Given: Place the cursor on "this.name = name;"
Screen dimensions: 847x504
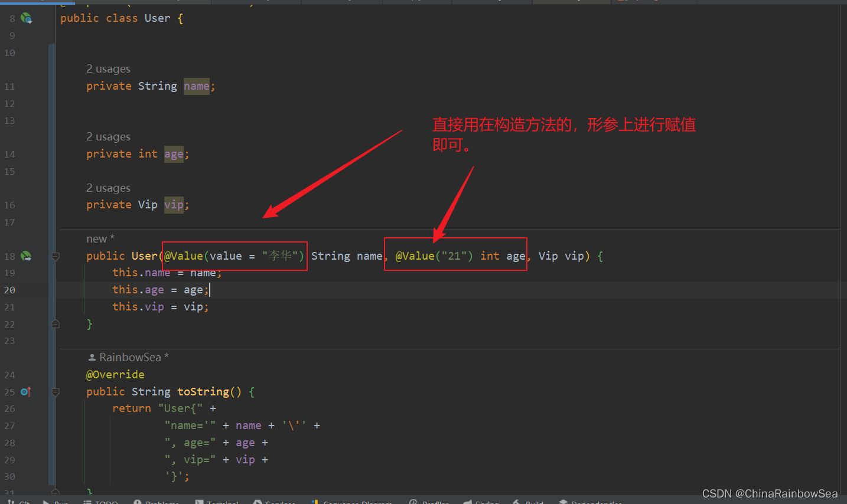Looking at the screenshot, I should point(167,273).
